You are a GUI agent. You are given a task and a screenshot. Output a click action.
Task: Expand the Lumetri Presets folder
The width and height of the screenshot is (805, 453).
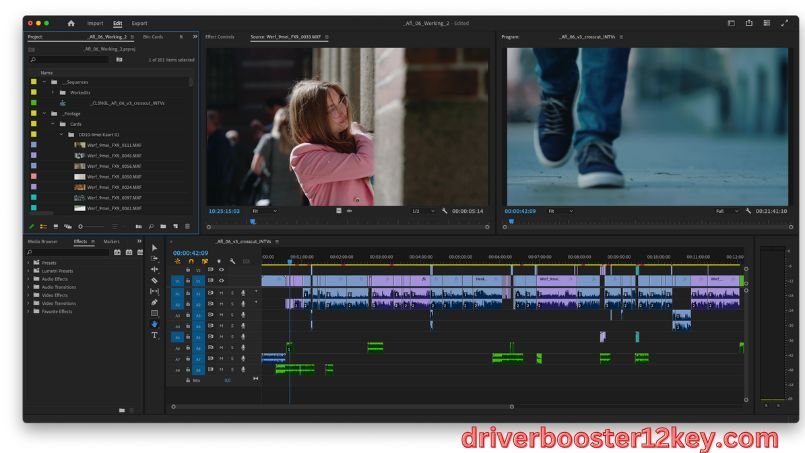click(x=28, y=271)
